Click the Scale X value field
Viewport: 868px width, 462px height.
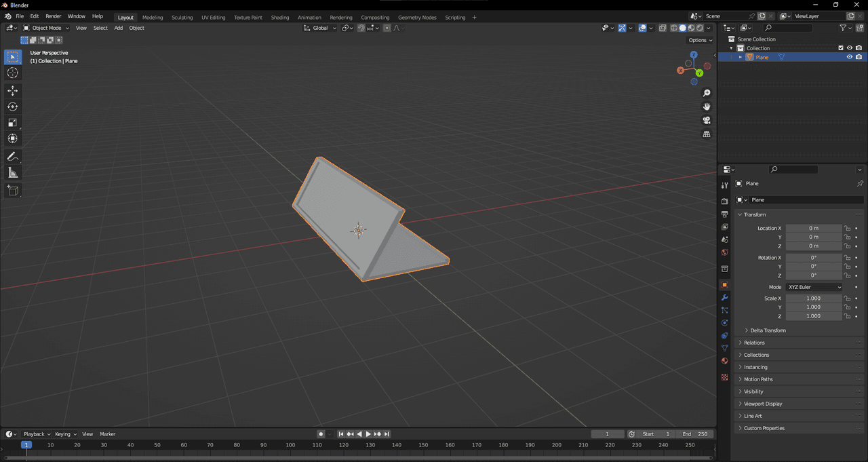coord(813,299)
